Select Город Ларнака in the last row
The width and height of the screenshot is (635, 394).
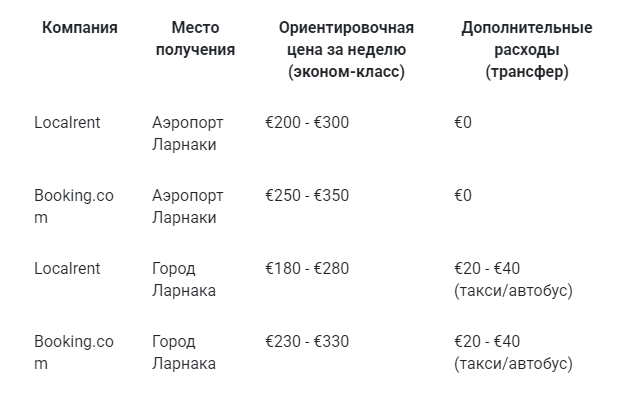tap(184, 352)
